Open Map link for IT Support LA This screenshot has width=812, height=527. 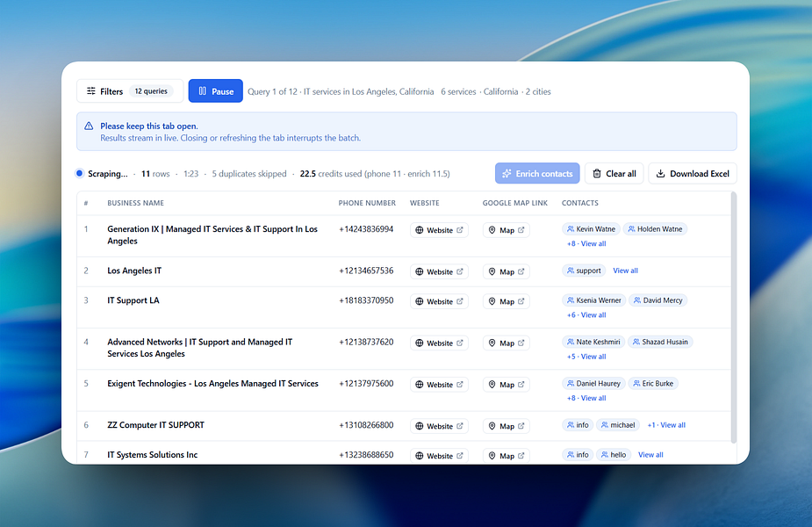(x=506, y=301)
